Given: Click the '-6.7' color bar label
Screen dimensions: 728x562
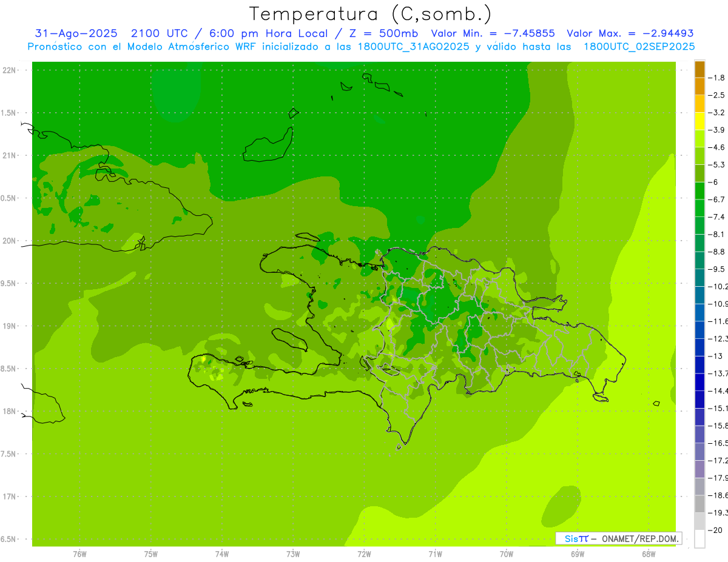Looking at the screenshot, I should (716, 199).
